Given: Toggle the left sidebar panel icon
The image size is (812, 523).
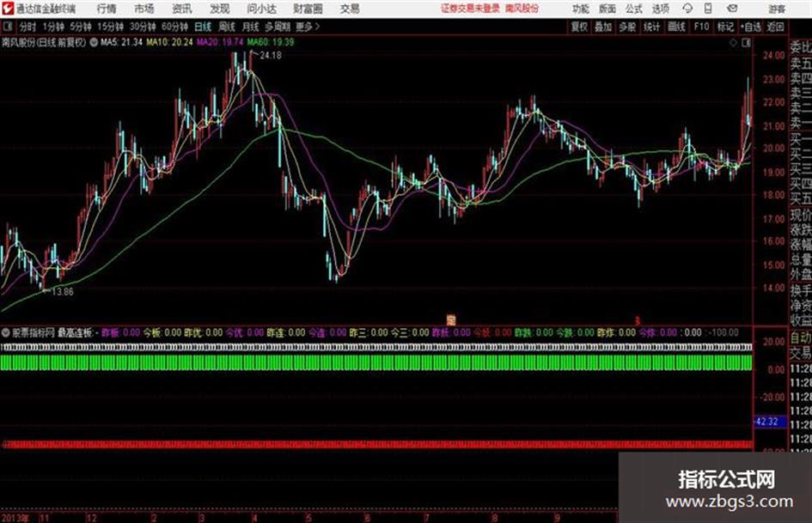Looking at the screenshot, I should (7, 27).
